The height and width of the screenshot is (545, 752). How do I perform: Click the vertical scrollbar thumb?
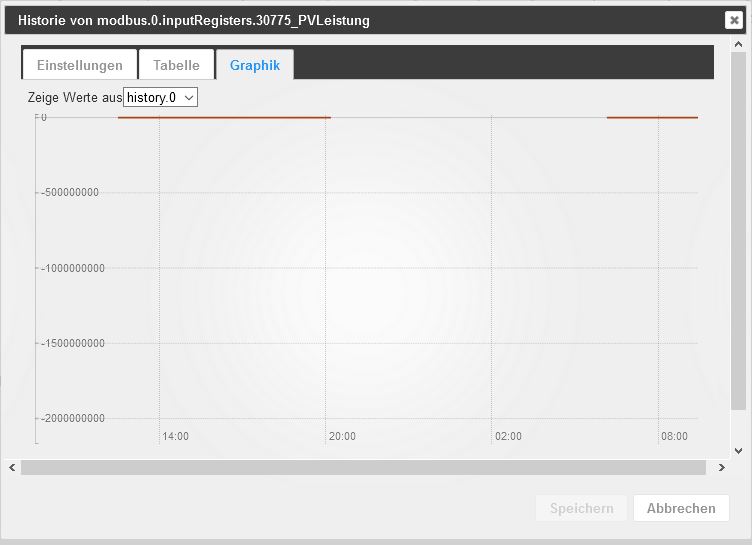point(739,231)
